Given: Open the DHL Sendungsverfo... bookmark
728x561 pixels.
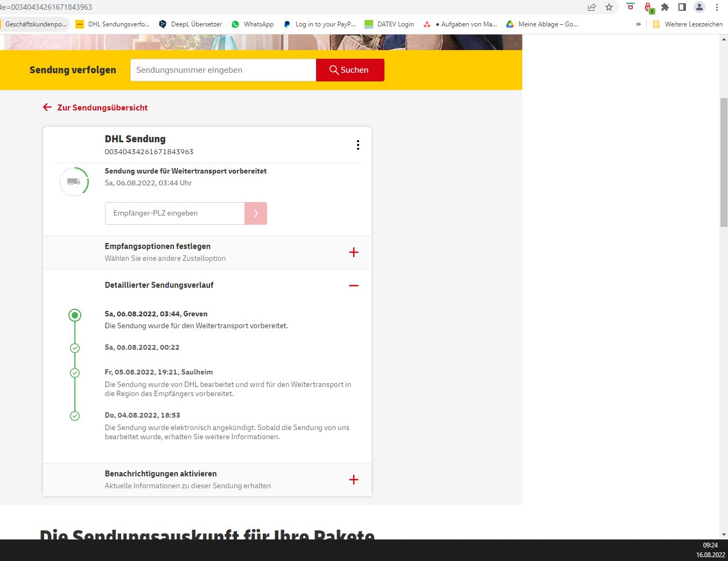Looking at the screenshot, I should tap(113, 24).
